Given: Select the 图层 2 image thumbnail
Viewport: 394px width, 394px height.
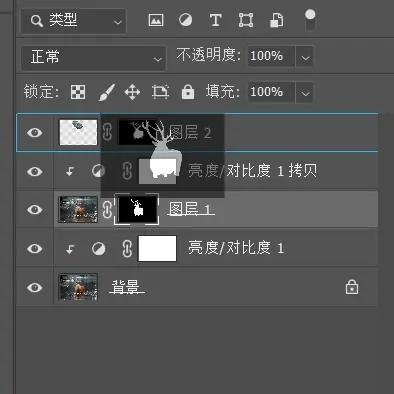Looking at the screenshot, I should (x=78, y=132).
